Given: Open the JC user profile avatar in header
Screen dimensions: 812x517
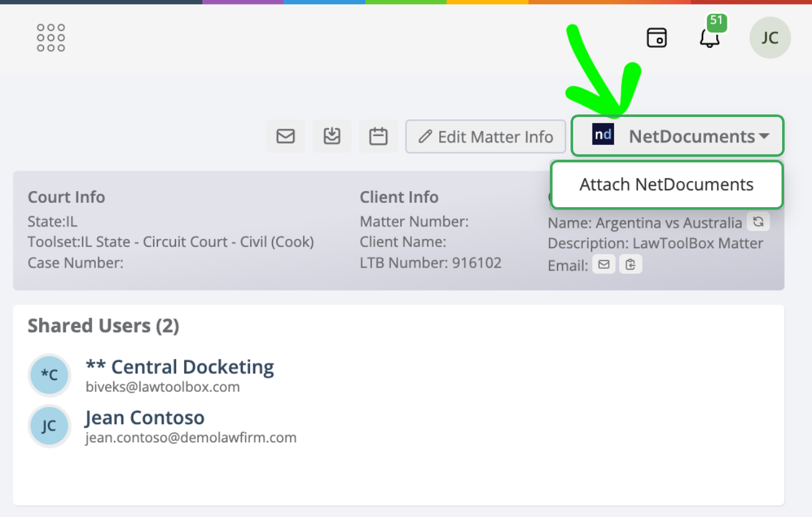Looking at the screenshot, I should (x=770, y=37).
